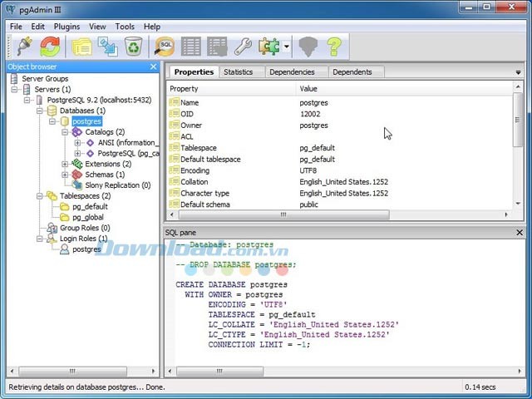Expand the Extensions (2) node

coord(65,165)
